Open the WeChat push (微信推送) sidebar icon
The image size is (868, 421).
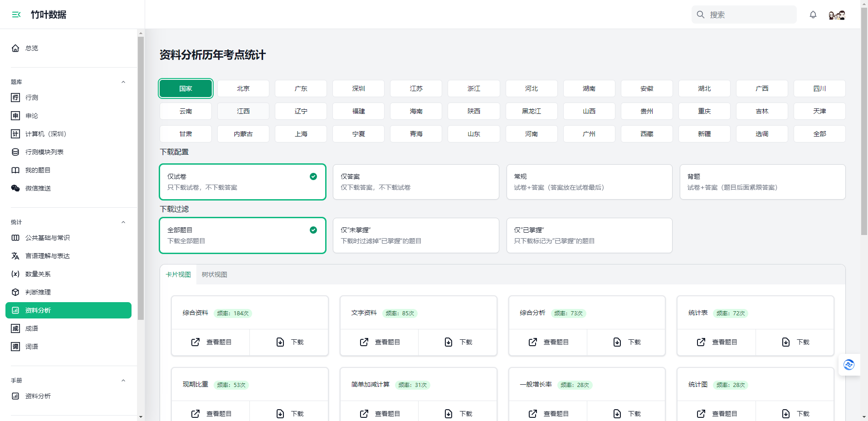pos(15,188)
